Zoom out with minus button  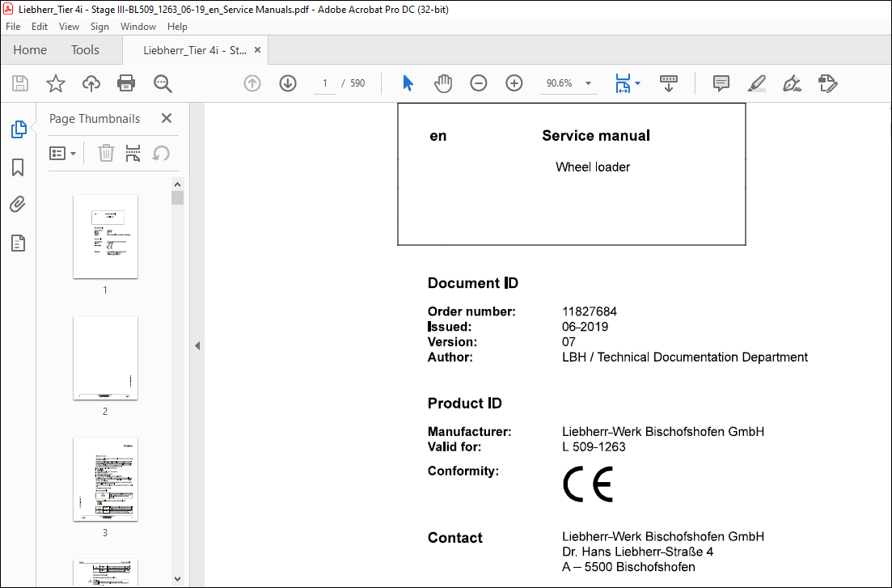coord(479,83)
